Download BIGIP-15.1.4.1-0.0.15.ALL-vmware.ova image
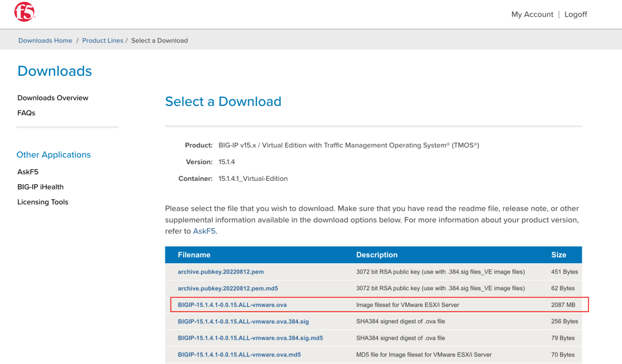The width and height of the screenshot is (622, 364). (232, 305)
